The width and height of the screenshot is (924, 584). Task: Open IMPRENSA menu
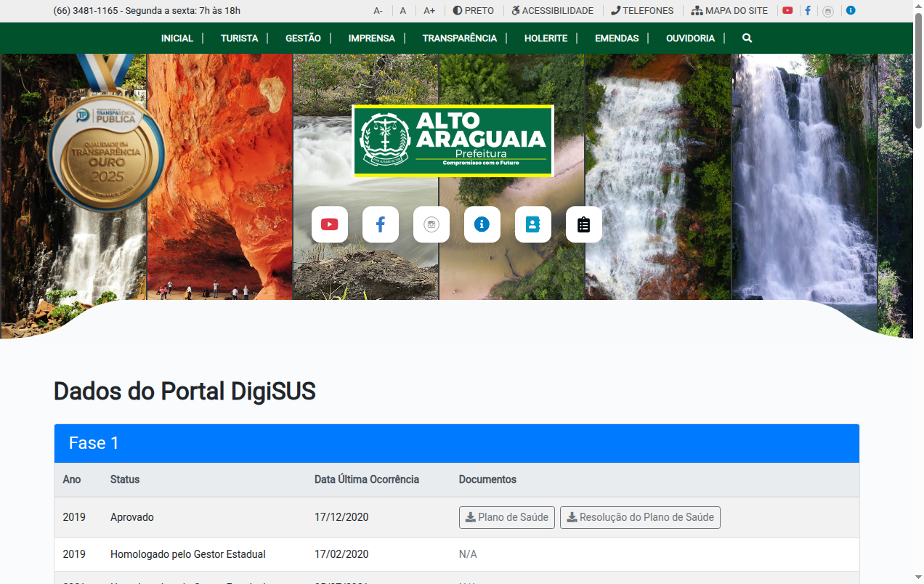pyautogui.click(x=372, y=38)
